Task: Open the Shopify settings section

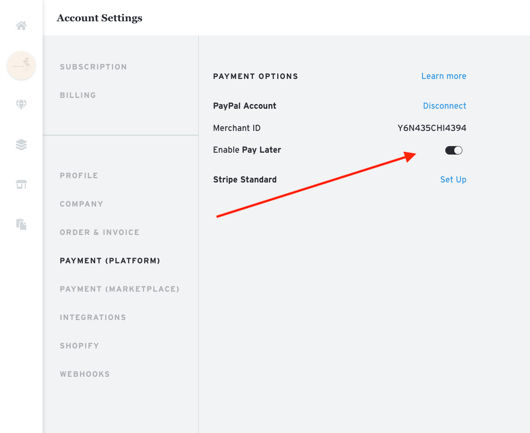Action: tap(79, 346)
